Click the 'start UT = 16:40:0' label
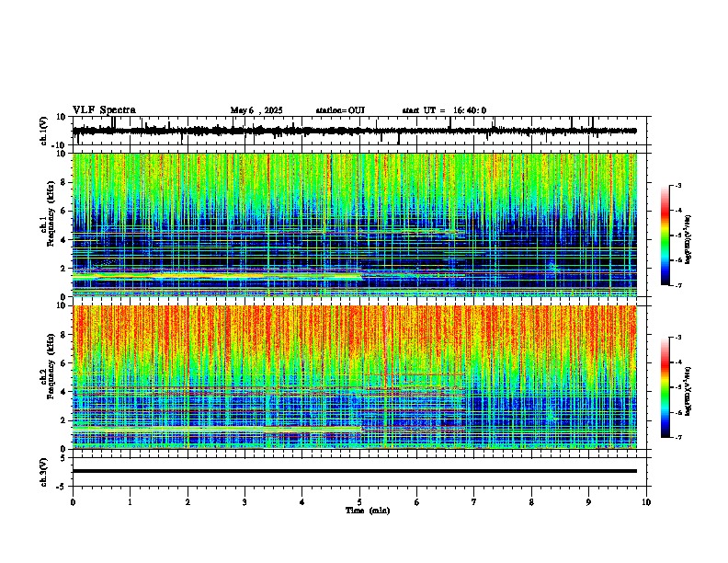The width and height of the screenshot is (728, 563). (444, 110)
